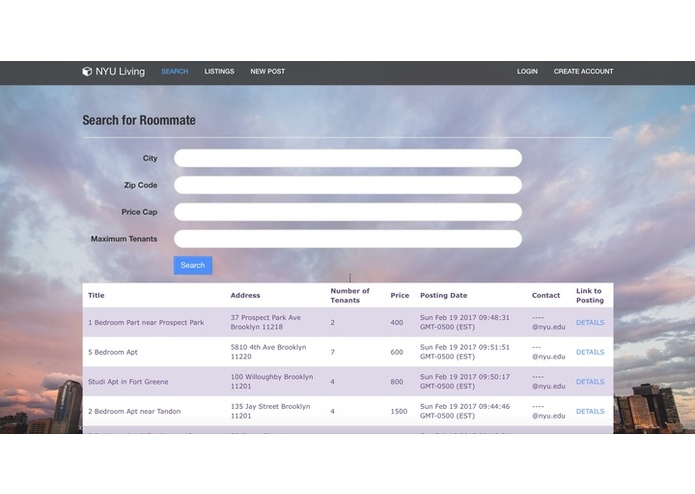Click tenant count 2 in Prospect Park row
Screen dimensions: 695x494
click(332, 323)
